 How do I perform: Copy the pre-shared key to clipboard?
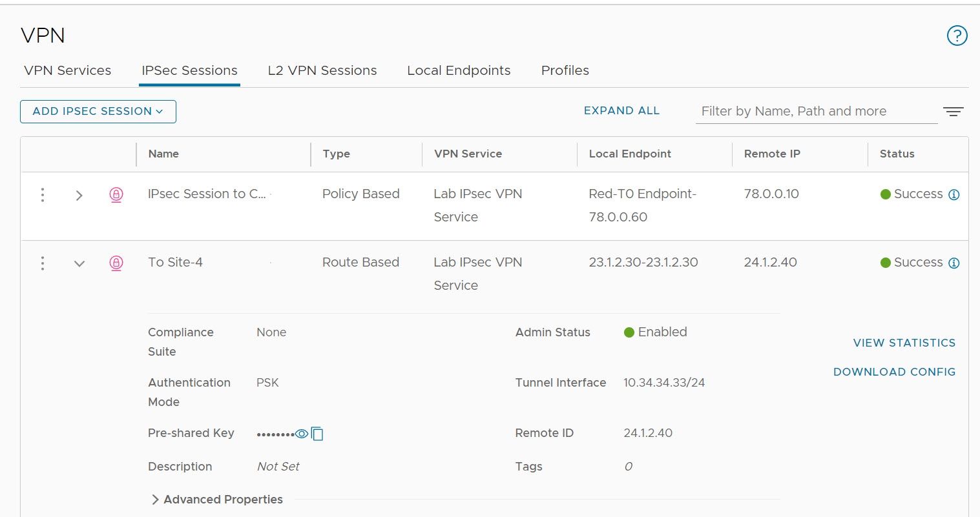tap(317, 434)
